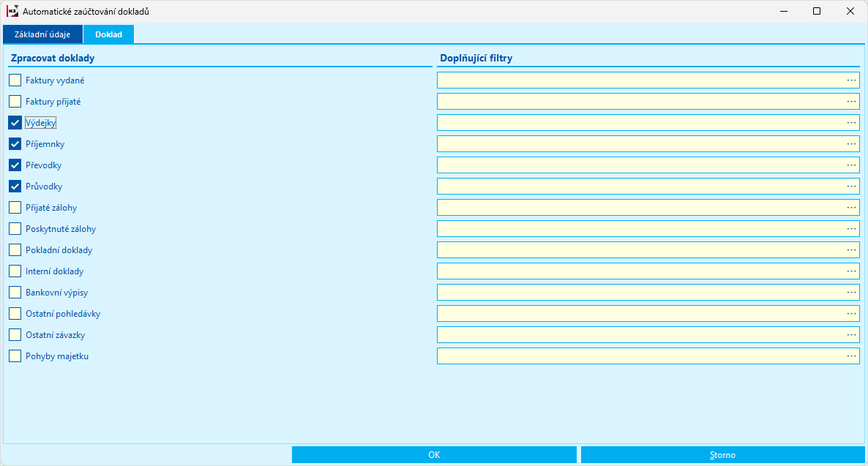Screen dimensions: 868x466
Task: Confirm with the OK button
Action: click(x=434, y=454)
